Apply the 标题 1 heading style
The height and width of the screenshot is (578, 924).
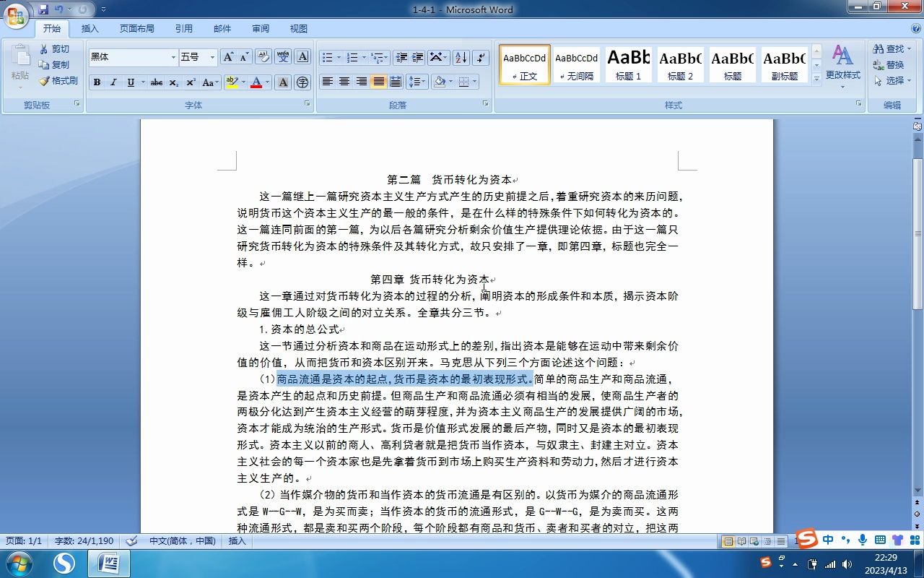628,64
